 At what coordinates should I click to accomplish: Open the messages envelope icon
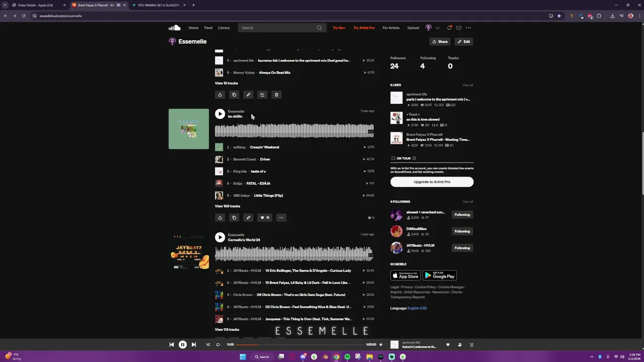459,28
